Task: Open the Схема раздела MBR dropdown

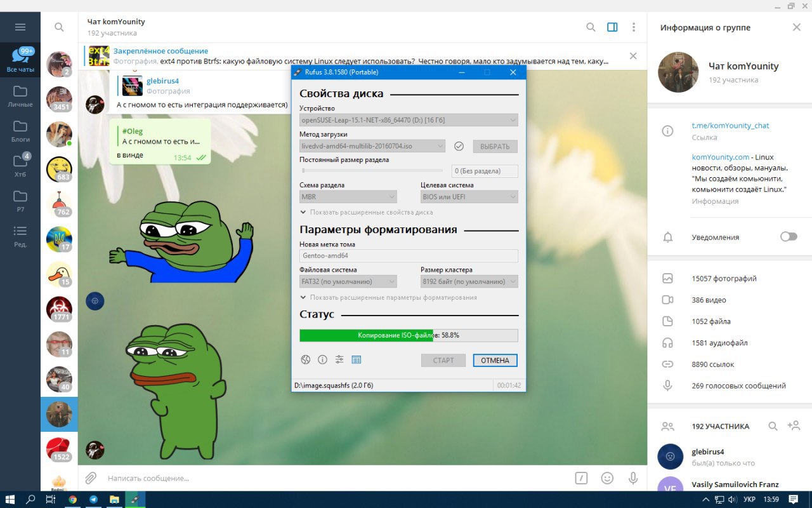Action: pos(348,197)
